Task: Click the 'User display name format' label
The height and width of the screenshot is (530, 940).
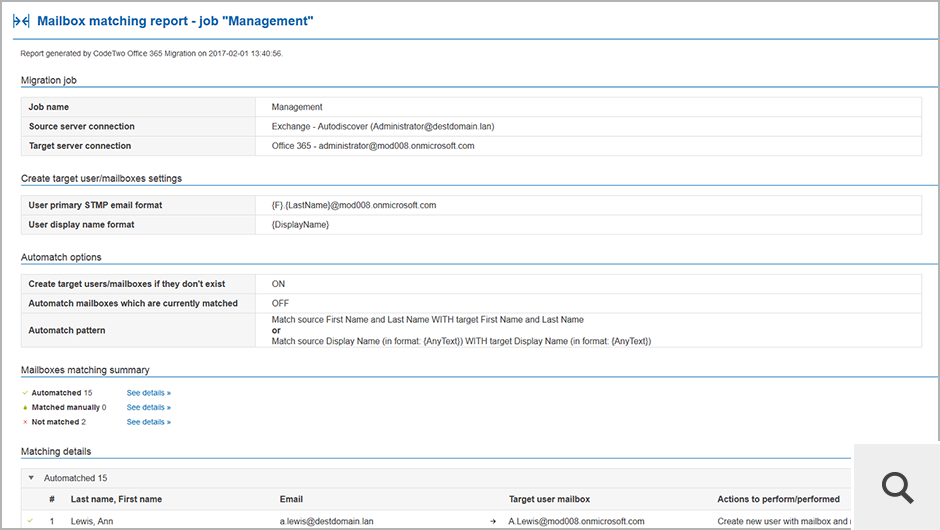Action: coord(82,224)
